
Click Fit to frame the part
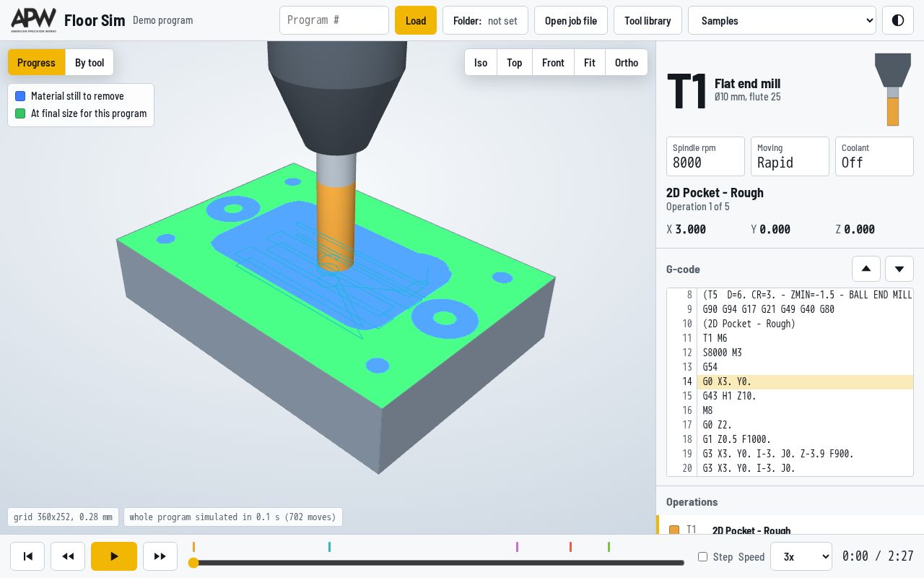point(590,63)
